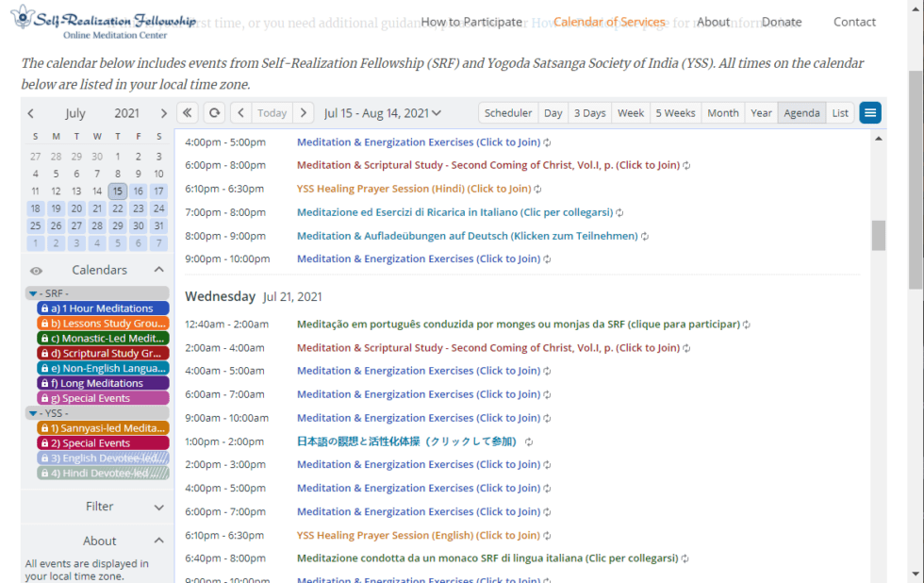Enable the 'English Devotee-led' YSS calendar

click(102, 458)
